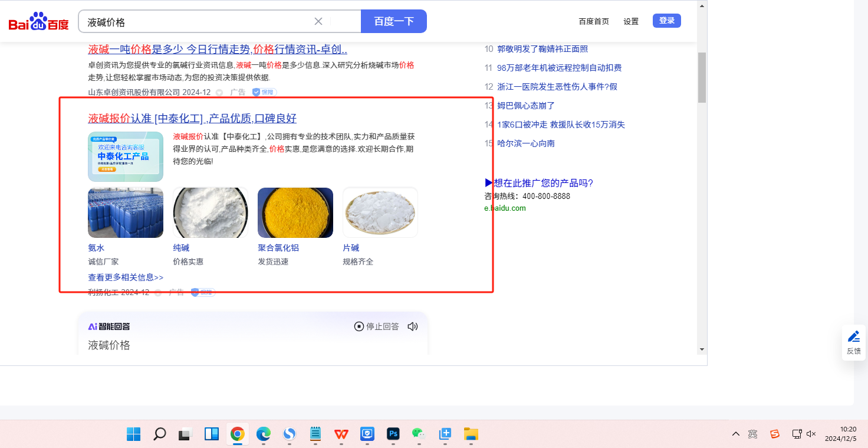Click the 保障 badge next to 山东卓创资讯
868x448 pixels.
(264, 92)
